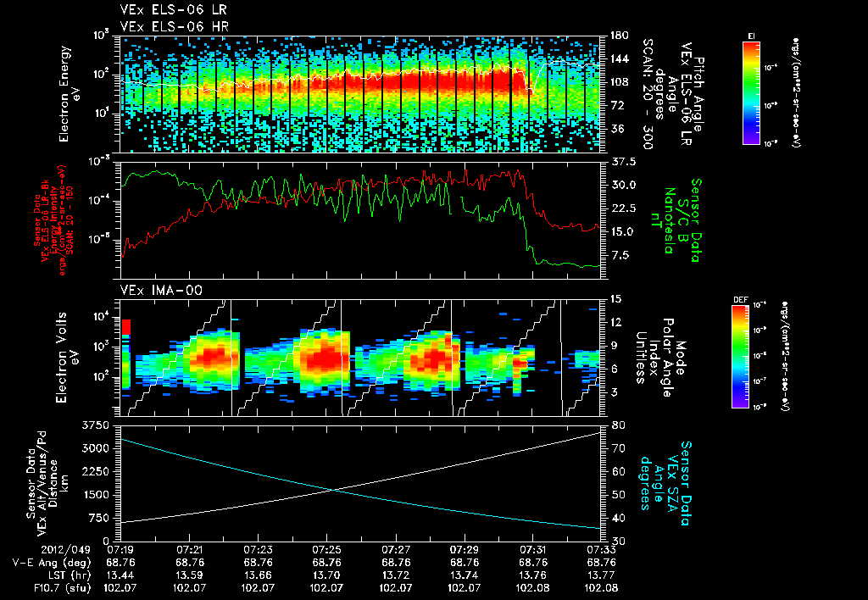Click the 'Mode Polar Angle Index Unitless' label

tap(659, 358)
